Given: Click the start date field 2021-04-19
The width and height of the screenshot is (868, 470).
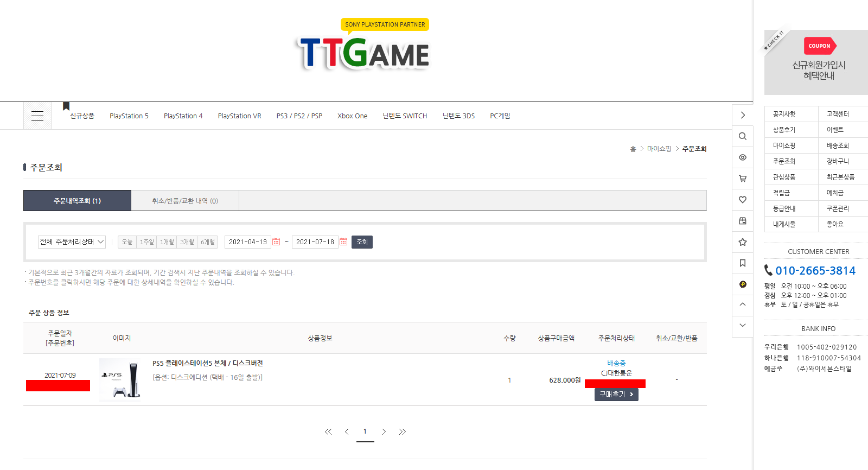Looking at the screenshot, I should tap(248, 242).
